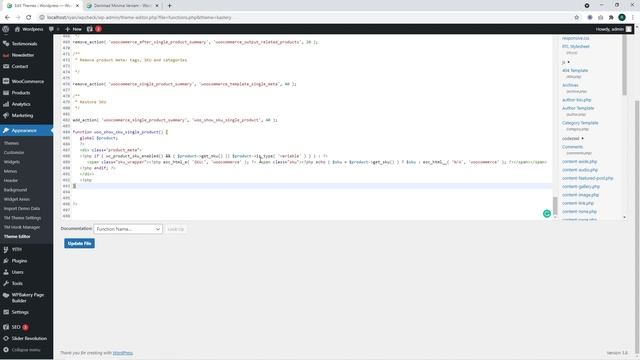Open the Category Template file link
640x360 pixels.
click(x=580, y=123)
